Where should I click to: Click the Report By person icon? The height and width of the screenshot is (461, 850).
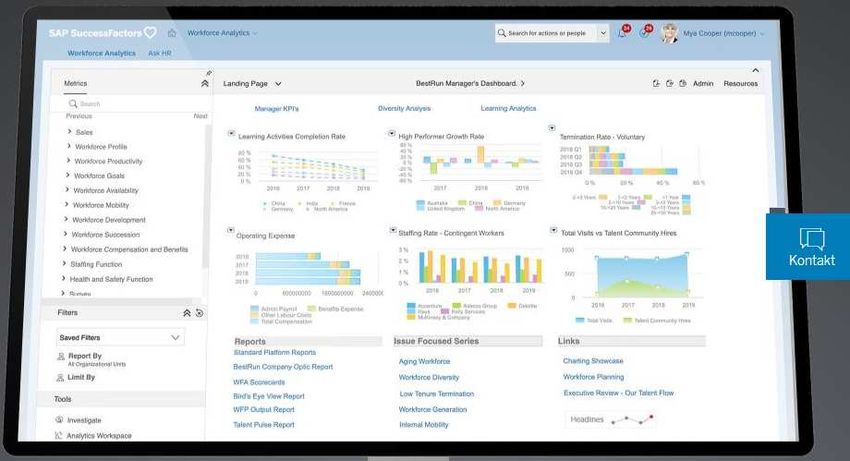click(x=61, y=356)
